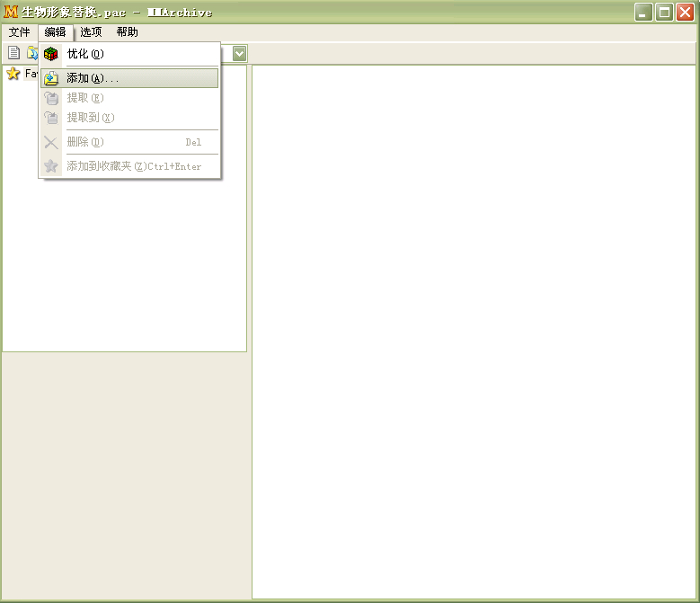Click the MMArchive app icon in title bar
The height and width of the screenshot is (603, 700).
[11, 12]
